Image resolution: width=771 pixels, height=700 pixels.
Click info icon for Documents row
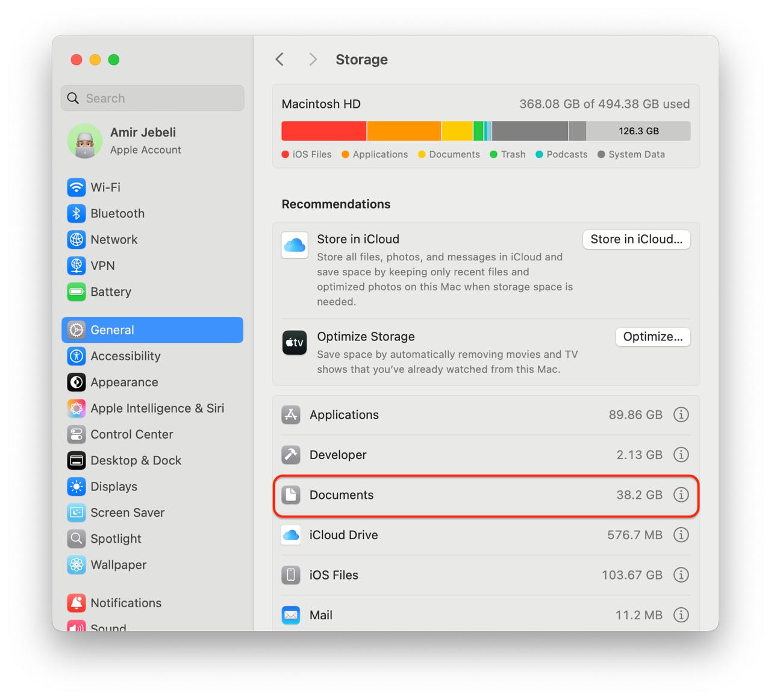(681, 495)
